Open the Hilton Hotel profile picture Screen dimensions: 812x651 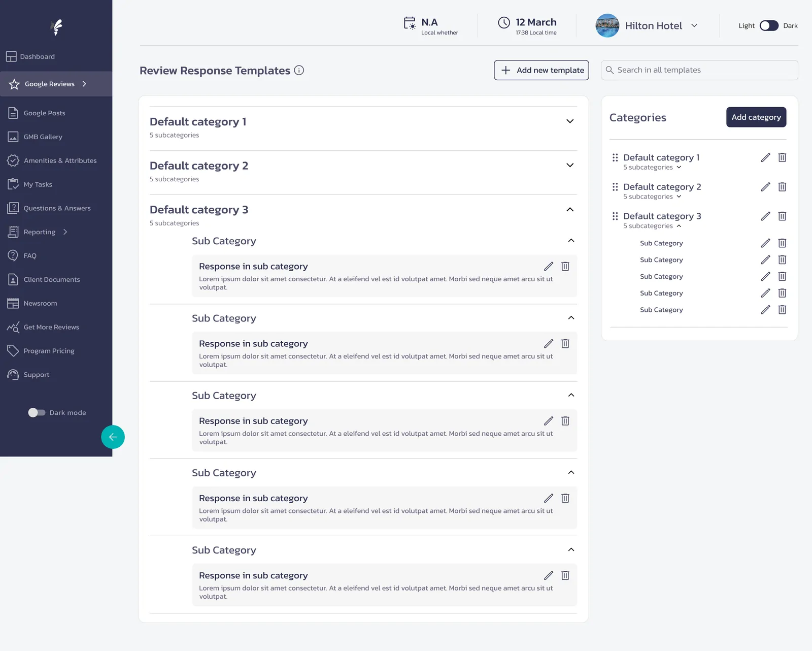pos(607,25)
